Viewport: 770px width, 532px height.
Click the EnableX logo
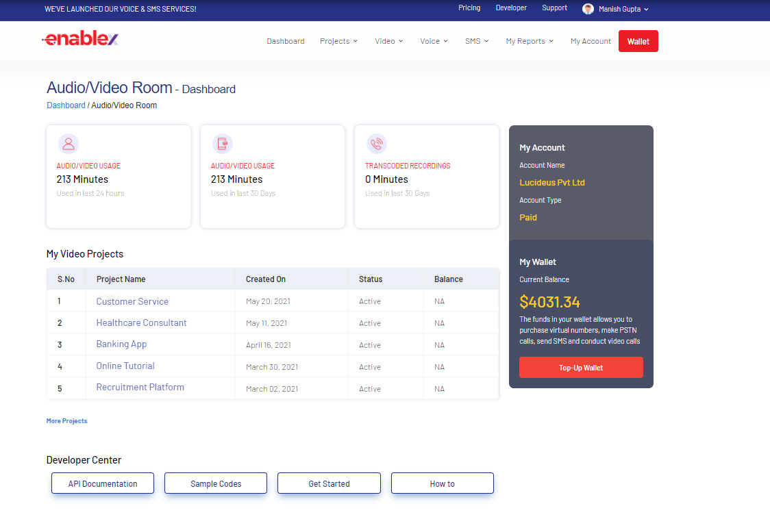point(80,40)
